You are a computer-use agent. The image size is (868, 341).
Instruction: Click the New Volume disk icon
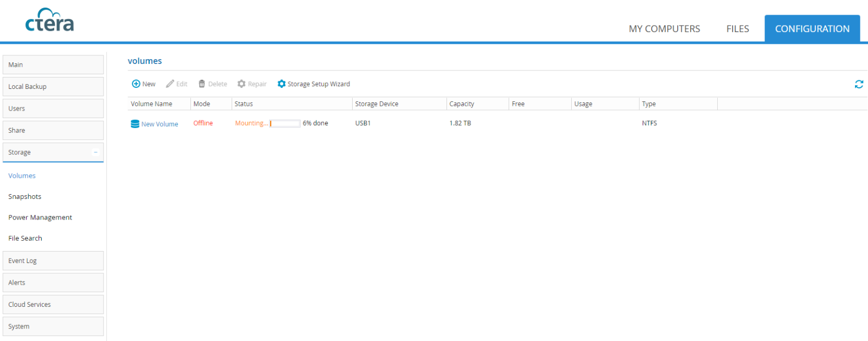click(135, 124)
